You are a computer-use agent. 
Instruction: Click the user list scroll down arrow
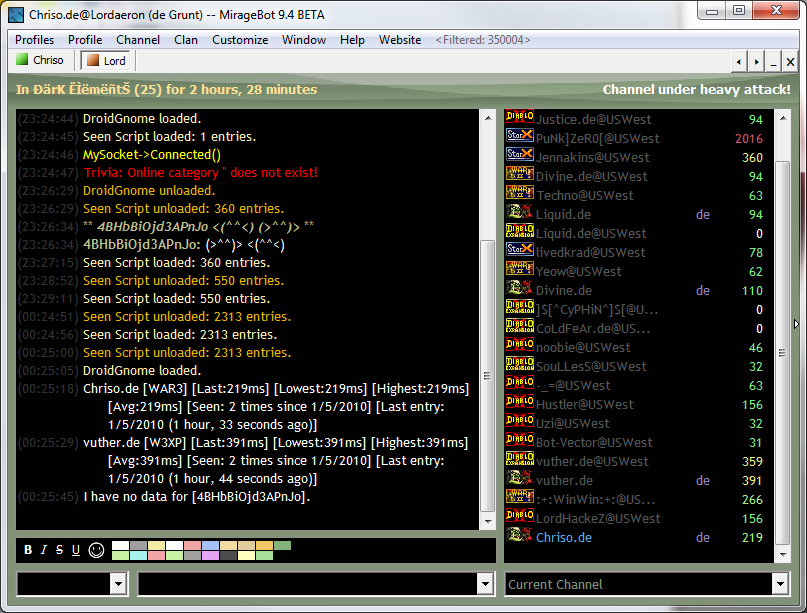782,555
